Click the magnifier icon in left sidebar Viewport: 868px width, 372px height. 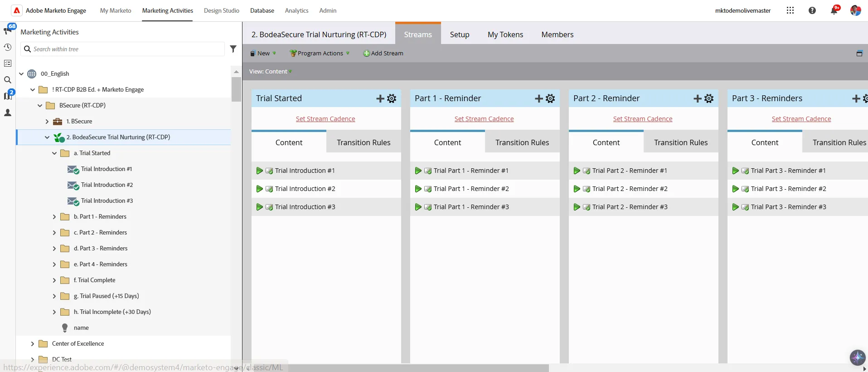coord(8,80)
